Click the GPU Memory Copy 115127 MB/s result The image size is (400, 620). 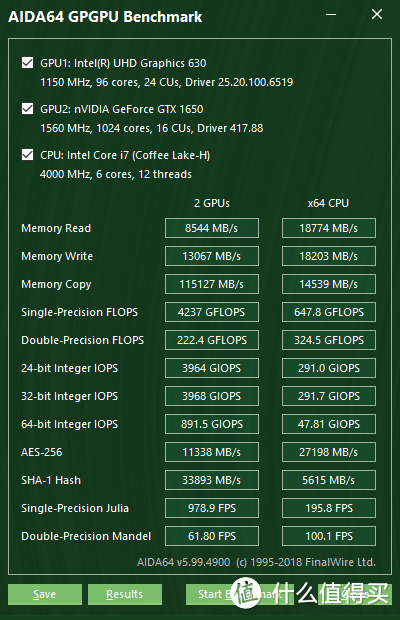point(212,284)
